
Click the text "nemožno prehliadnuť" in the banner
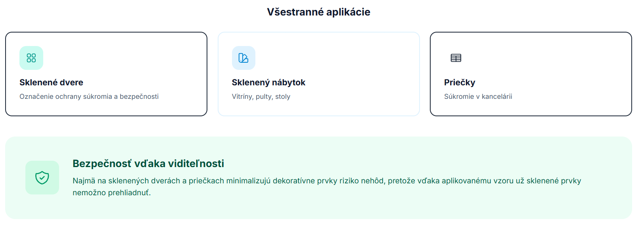pyautogui.click(x=111, y=193)
